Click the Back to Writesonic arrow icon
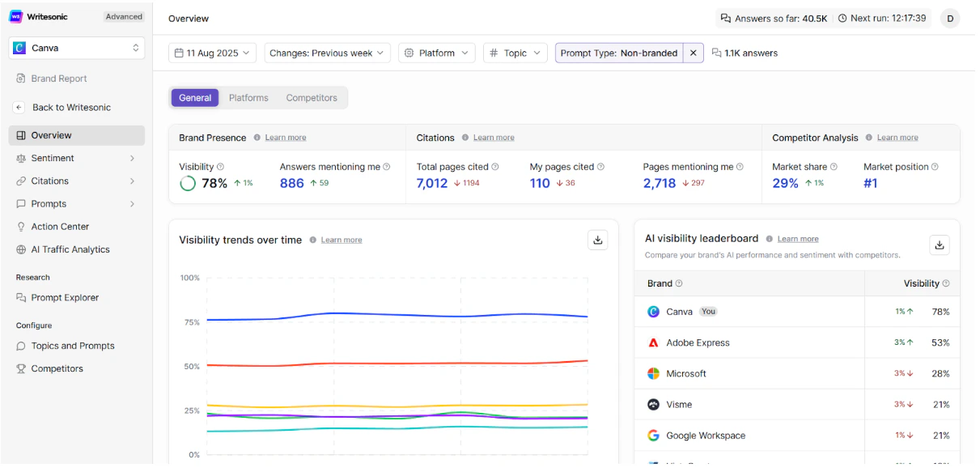The width and height of the screenshot is (980, 468). click(19, 107)
